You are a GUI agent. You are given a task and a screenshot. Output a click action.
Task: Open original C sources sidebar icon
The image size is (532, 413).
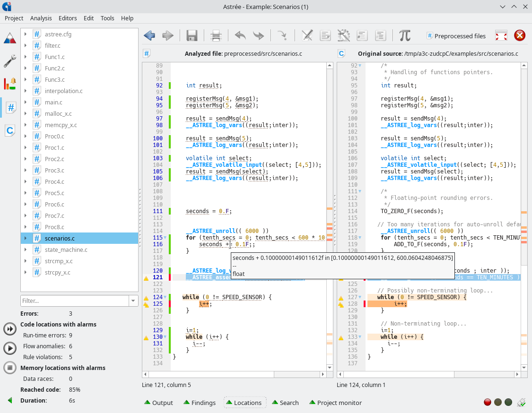10,130
